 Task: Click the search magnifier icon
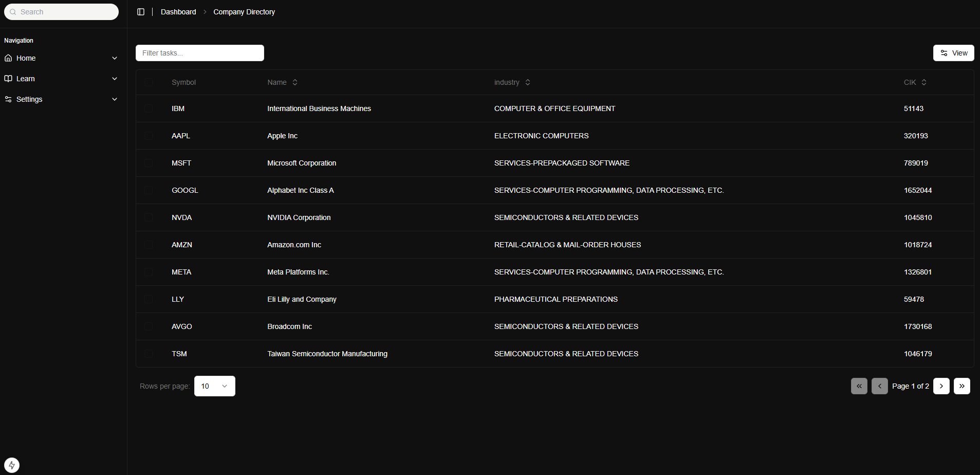(x=13, y=12)
